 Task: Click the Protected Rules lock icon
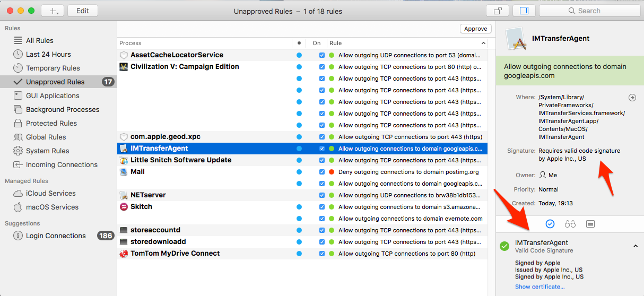[x=18, y=123]
